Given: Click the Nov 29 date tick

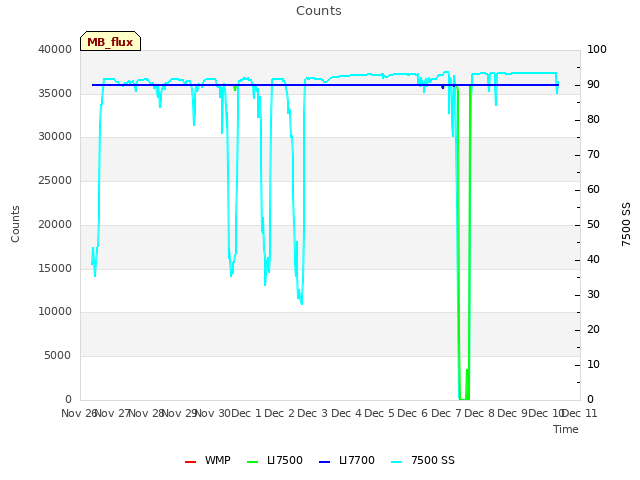Looking at the screenshot, I should [x=180, y=413].
